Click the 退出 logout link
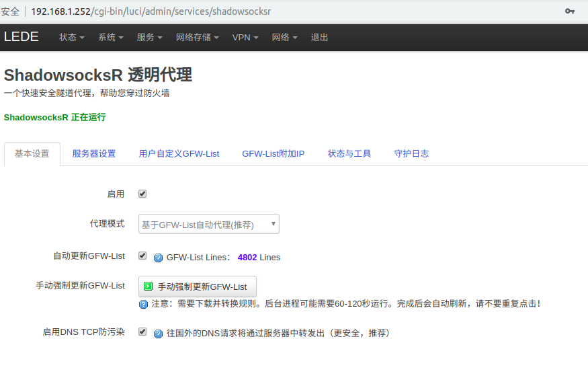The height and width of the screenshot is (380, 588). 319,38
